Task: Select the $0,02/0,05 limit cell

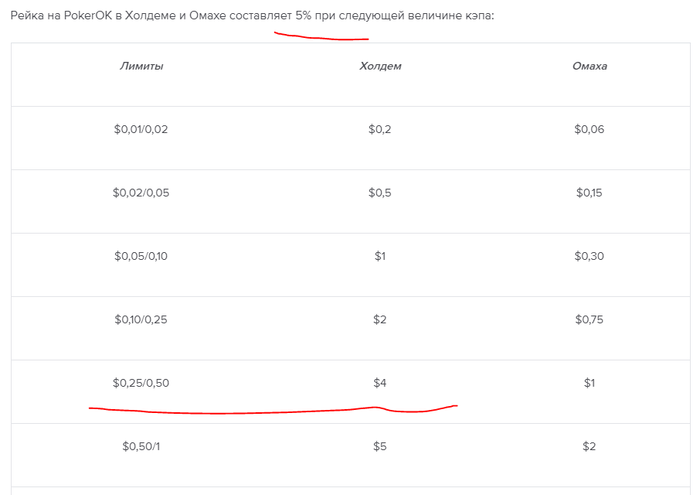Action: [x=141, y=193]
